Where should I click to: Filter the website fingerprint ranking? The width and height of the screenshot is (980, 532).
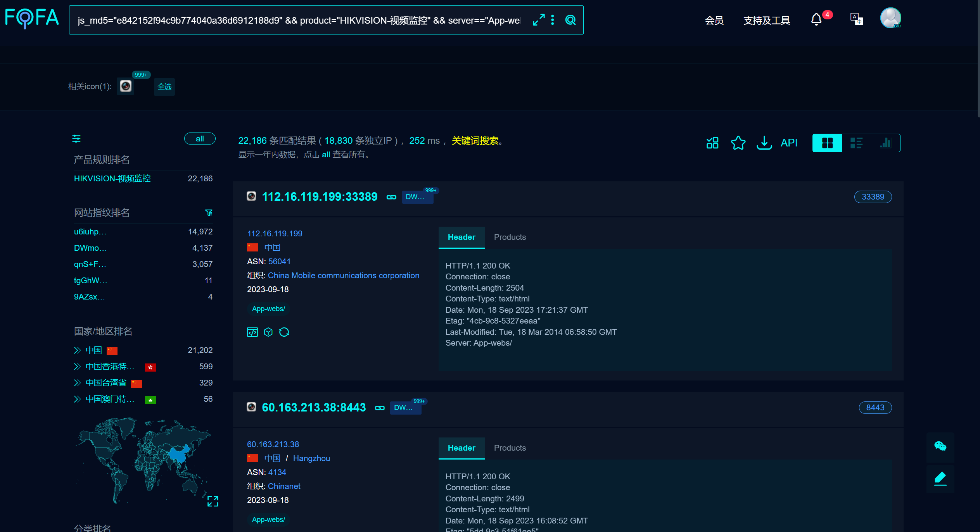(x=209, y=213)
